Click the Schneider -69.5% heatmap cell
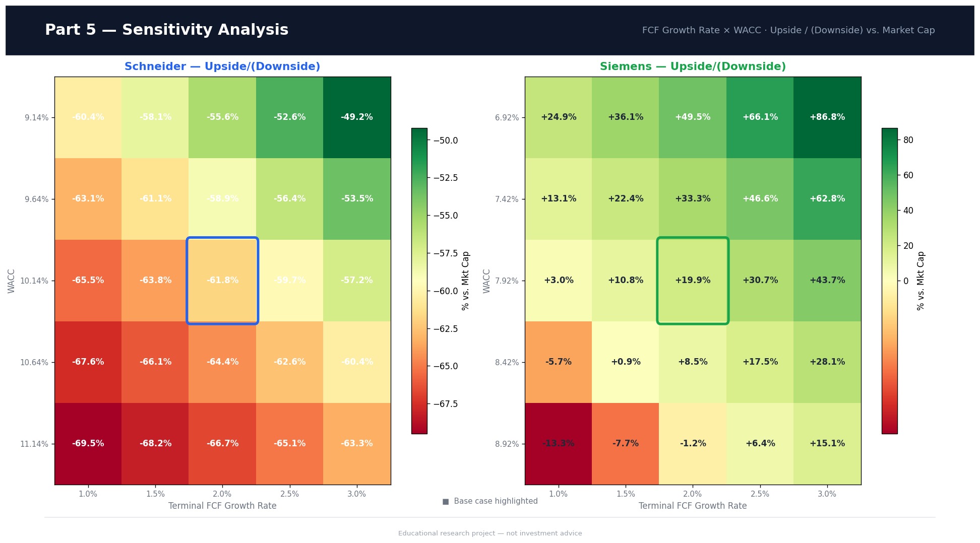The height and width of the screenshot is (543, 980). (88, 444)
